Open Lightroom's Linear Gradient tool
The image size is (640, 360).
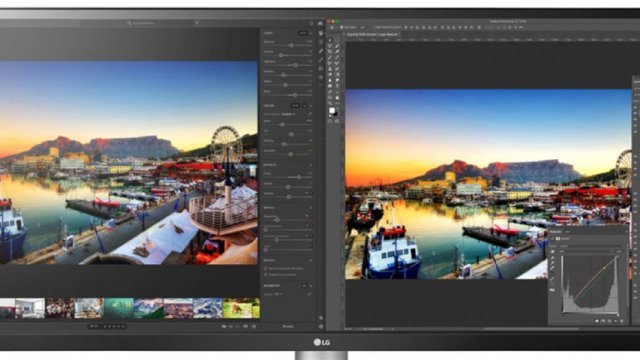[x=321, y=68]
